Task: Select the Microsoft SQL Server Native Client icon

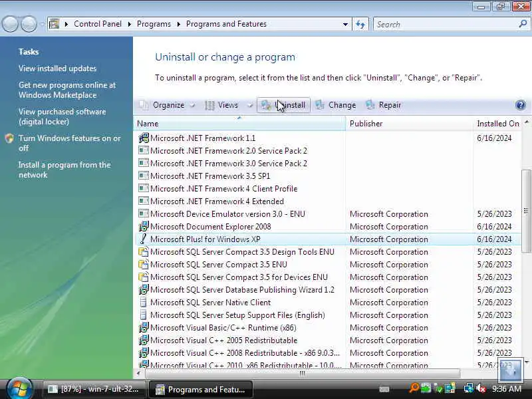Action: [144, 303]
